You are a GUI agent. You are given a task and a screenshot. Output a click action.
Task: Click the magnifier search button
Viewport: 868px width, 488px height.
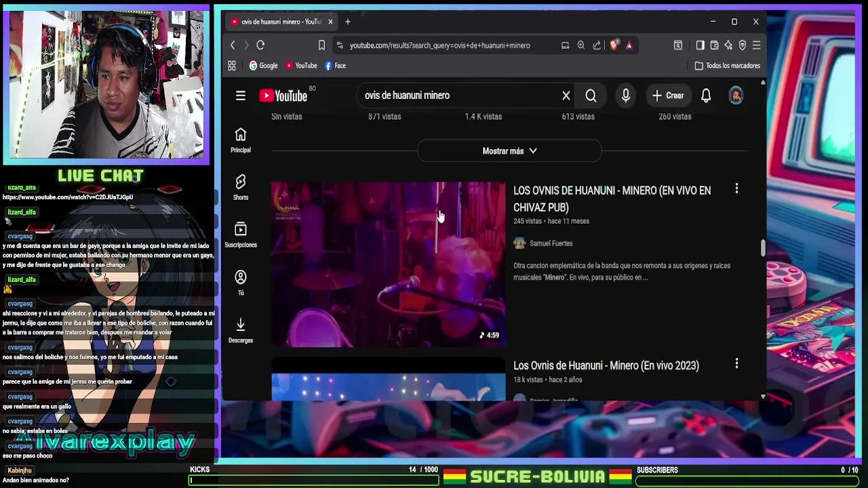[591, 96]
